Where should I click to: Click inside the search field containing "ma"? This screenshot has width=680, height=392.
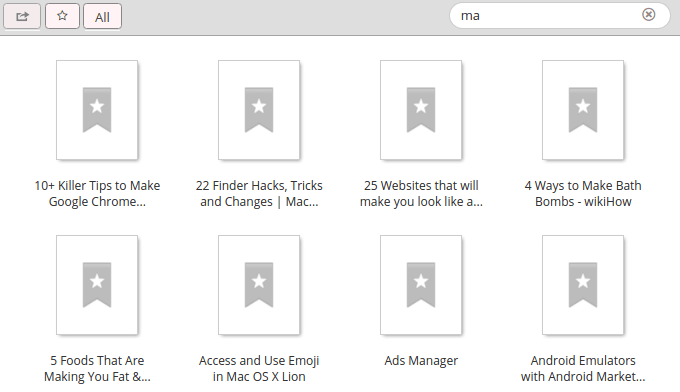(559, 16)
